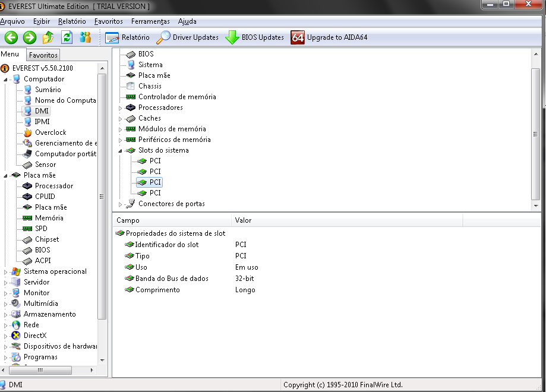This screenshot has height=392, width=546.
Task: Open the Ferramentas menu
Action: point(150,21)
